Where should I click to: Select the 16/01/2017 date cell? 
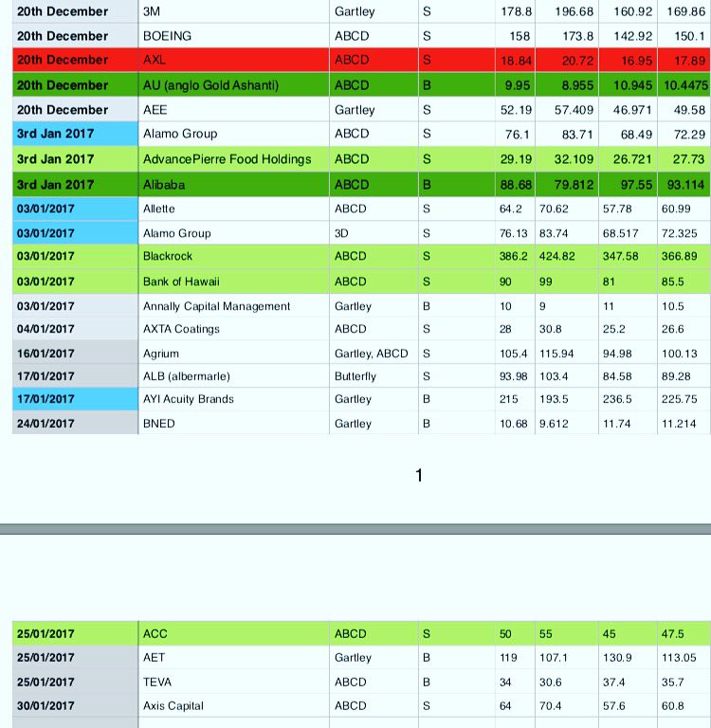(75, 354)
